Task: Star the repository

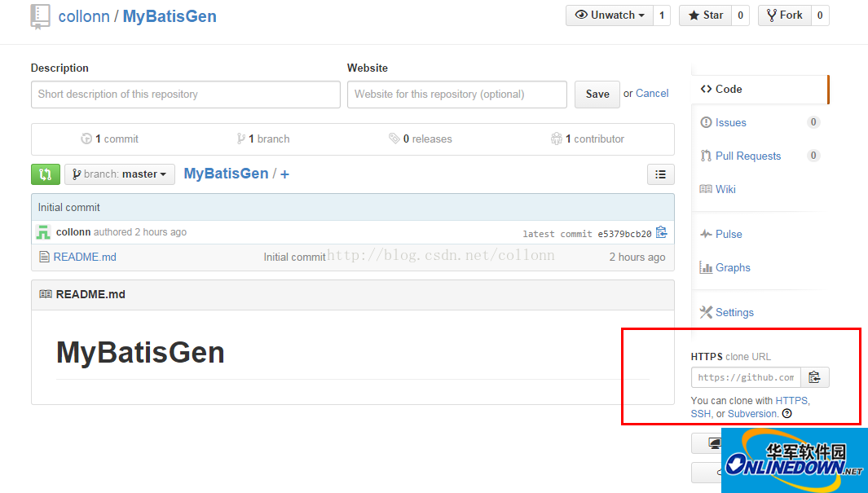Action: tap(705, 15)
